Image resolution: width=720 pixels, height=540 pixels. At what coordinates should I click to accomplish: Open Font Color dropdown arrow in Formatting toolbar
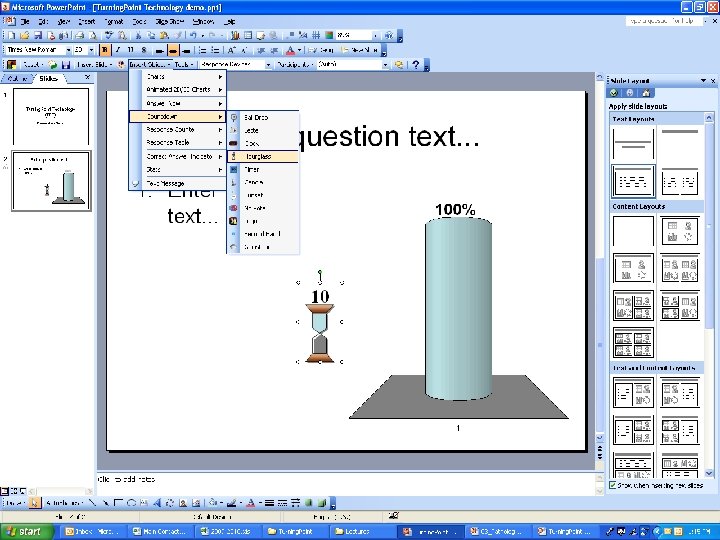[x=299, y=50]
